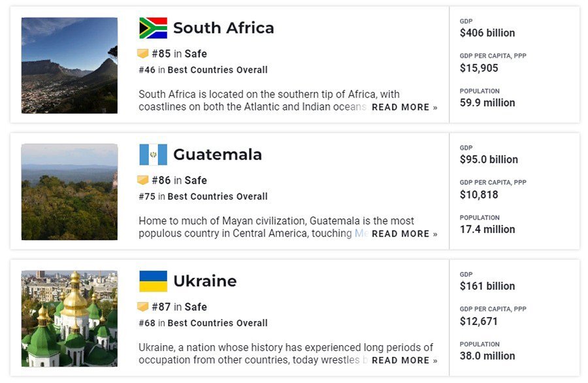Viewport: 588px width, 383px height.
Task: Expand Ukraine description via READ MORE
Action: [x=404, y=360]
